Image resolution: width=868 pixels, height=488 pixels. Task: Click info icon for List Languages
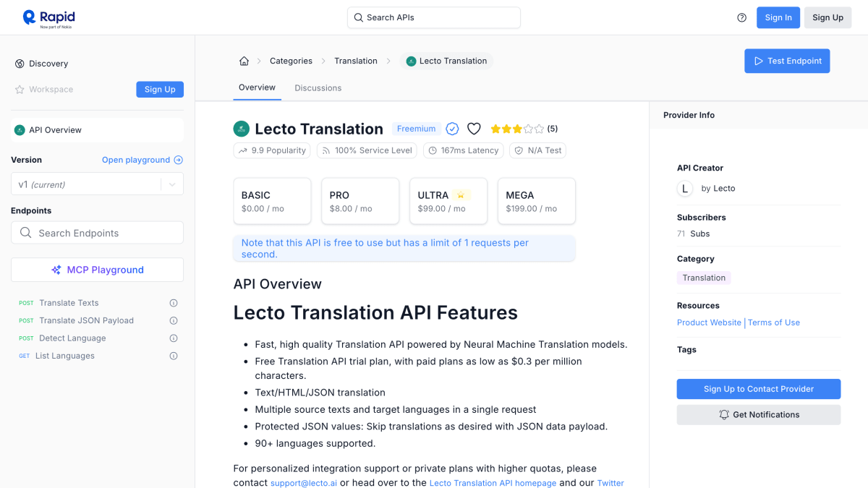point(174,356)
